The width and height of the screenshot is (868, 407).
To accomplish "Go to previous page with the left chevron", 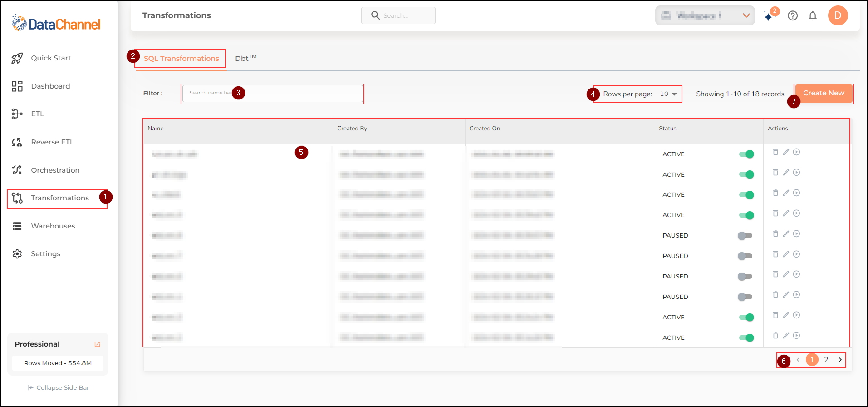I will point(798,360).
